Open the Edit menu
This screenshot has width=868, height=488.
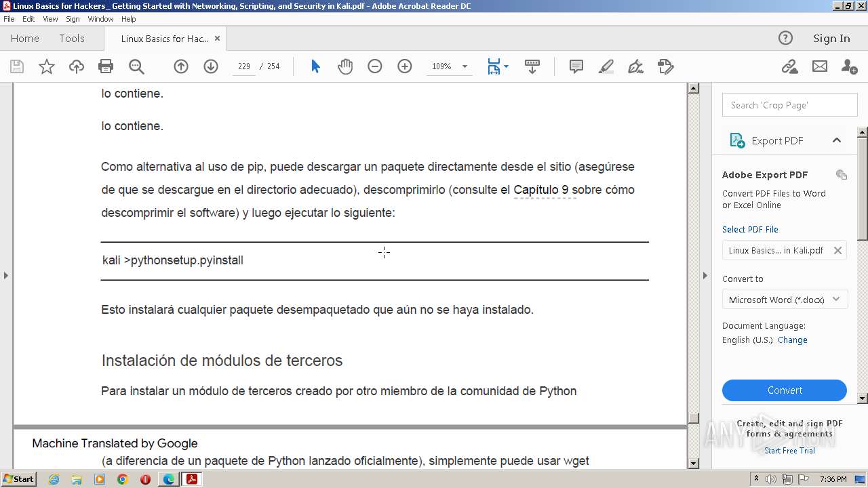(28, 19)
